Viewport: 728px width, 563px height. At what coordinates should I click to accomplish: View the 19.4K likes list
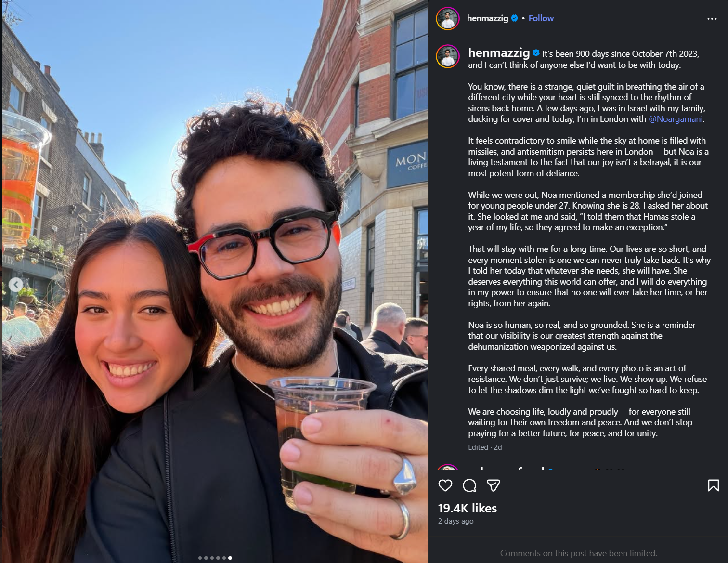(x=468, y=508)
